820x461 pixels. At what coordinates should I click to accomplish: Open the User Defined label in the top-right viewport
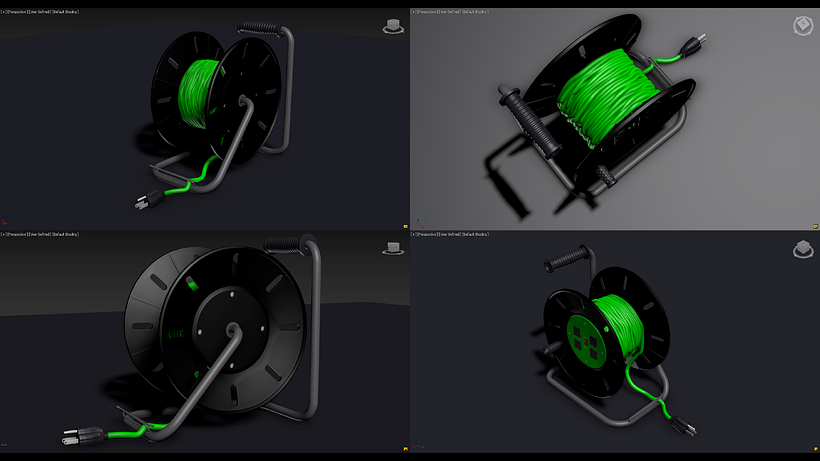coord(450,11)
